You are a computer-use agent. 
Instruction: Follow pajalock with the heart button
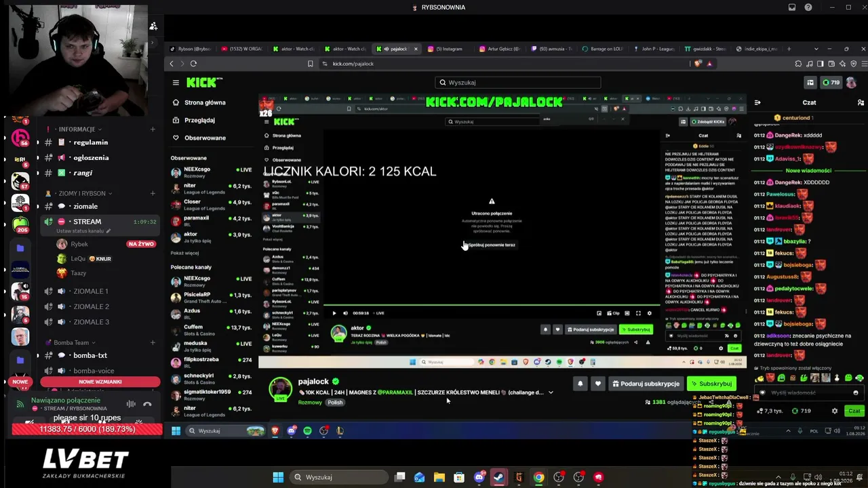597,384
